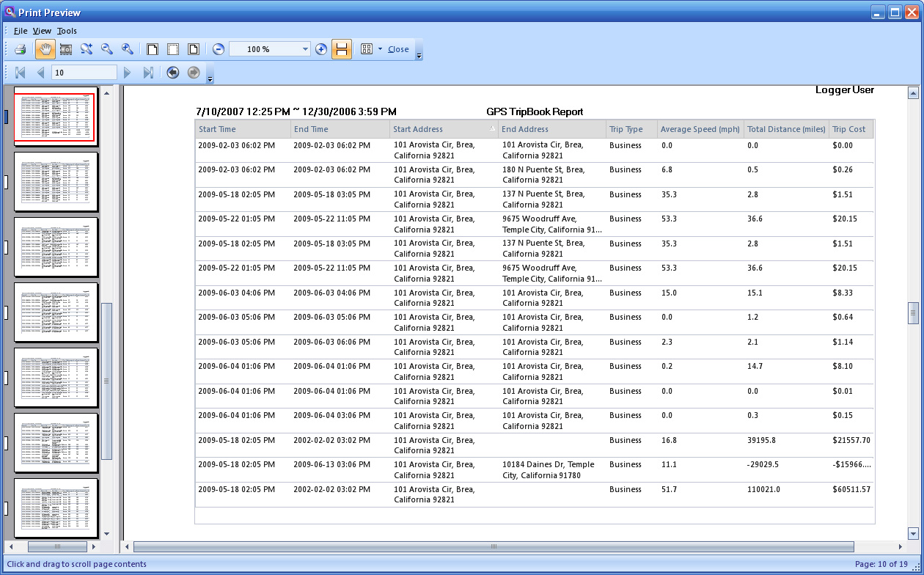Click the page number field showing 10
Image resolution: width=924 pixels, height=575 pixels.
coord(84,73)
